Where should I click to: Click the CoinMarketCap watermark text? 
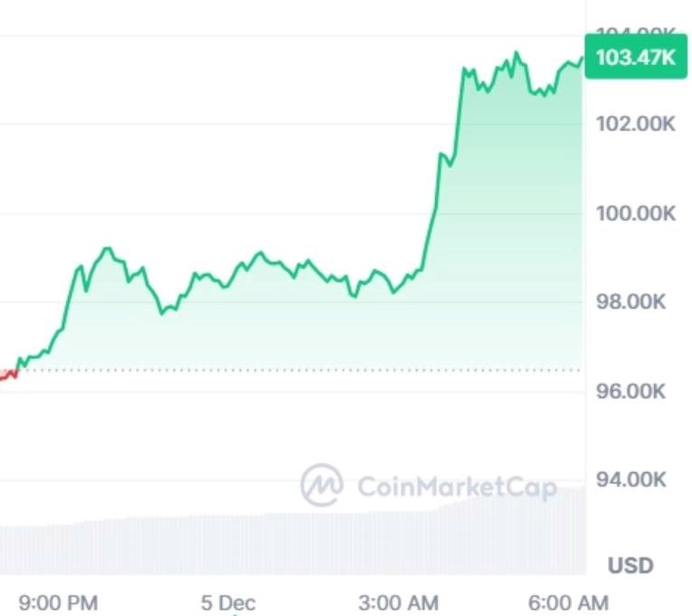(x=457, y=488)
